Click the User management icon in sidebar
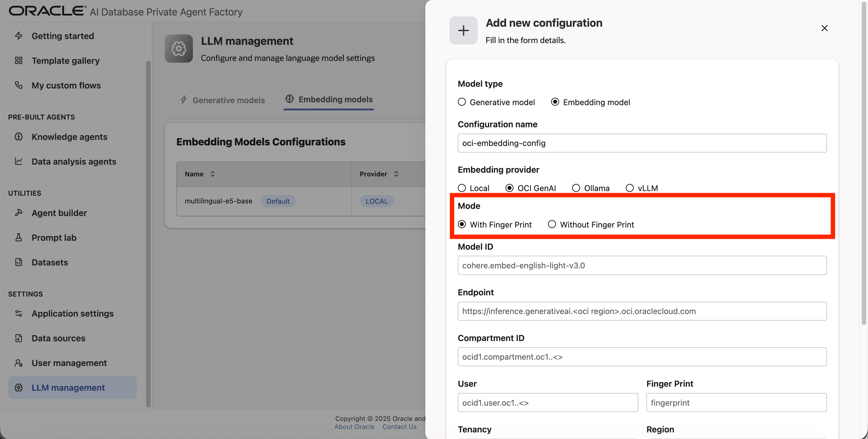 tap(19, 363)
